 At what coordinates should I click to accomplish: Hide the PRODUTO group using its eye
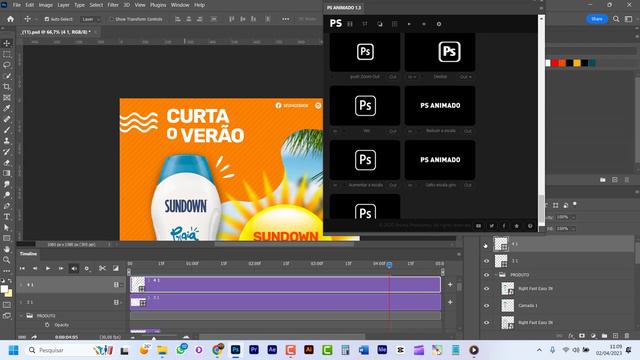pos(486,275)
